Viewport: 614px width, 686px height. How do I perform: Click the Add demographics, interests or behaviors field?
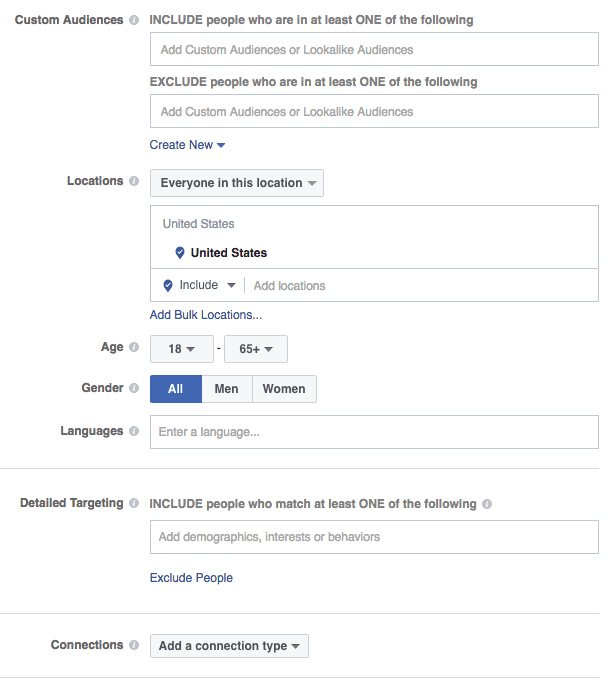click(x=374, y=537)
